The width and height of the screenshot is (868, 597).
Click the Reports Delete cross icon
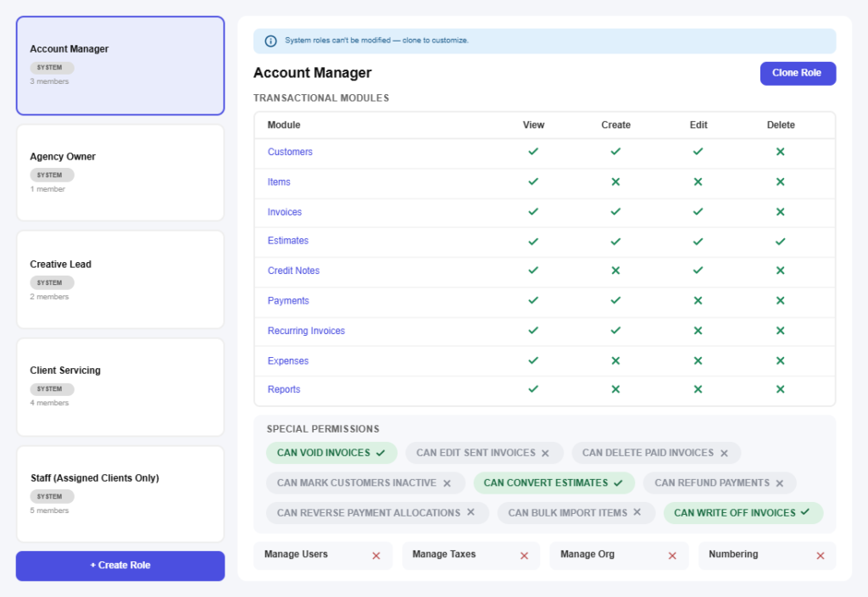[781, 389]
